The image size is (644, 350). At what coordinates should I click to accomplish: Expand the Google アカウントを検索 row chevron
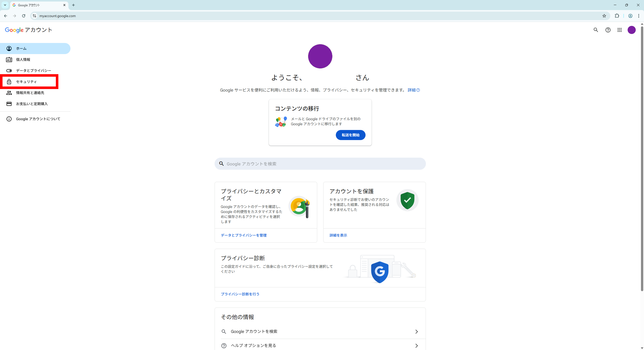tap(417, 332)
